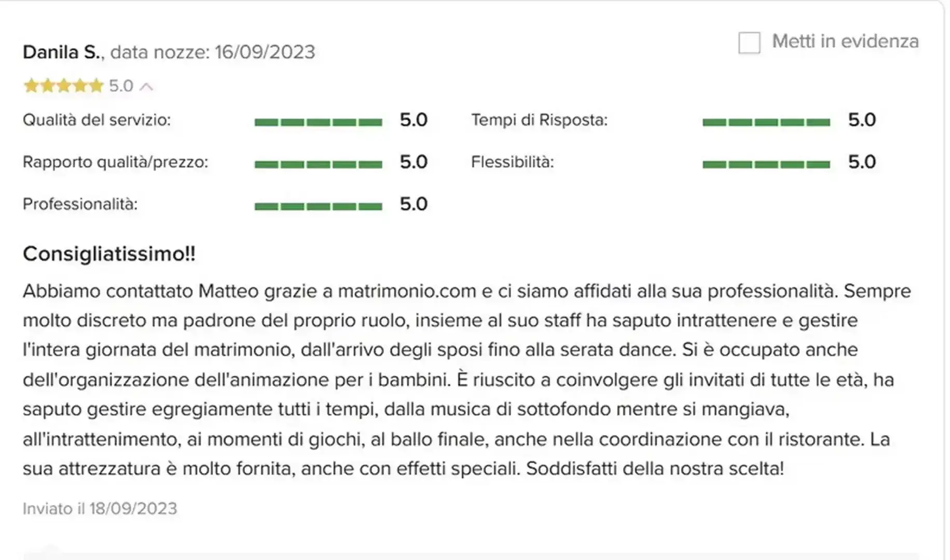Click the Tempi di Risposta label
The width and height of the screenshot is (950, 560).
(539, 120)
